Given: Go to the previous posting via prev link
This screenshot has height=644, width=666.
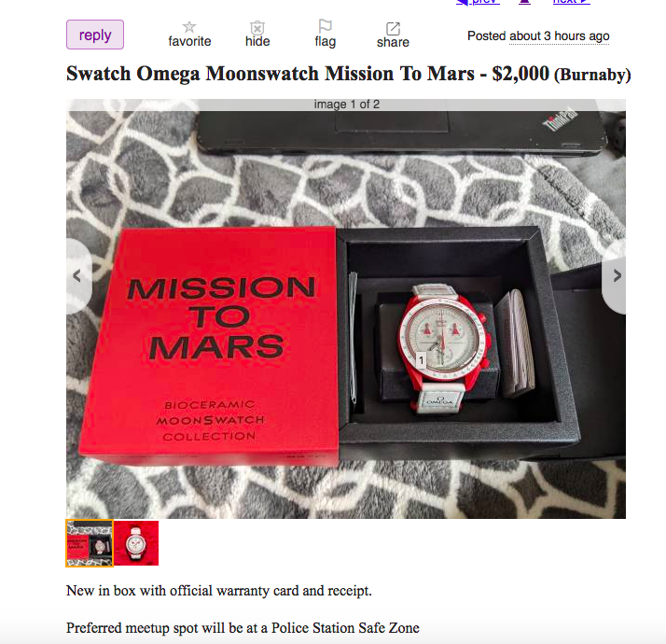Looking at the screenshot, I should [478, 2].
